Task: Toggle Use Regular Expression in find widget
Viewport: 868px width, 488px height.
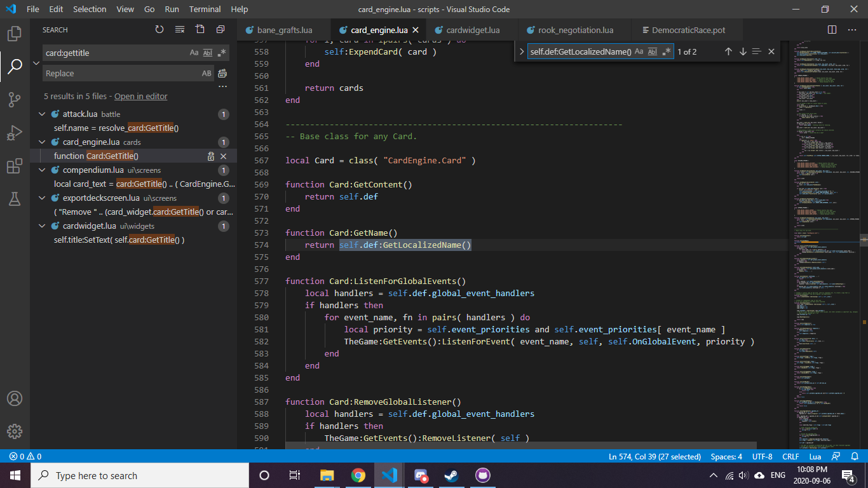Action: [x=667, y=51]
